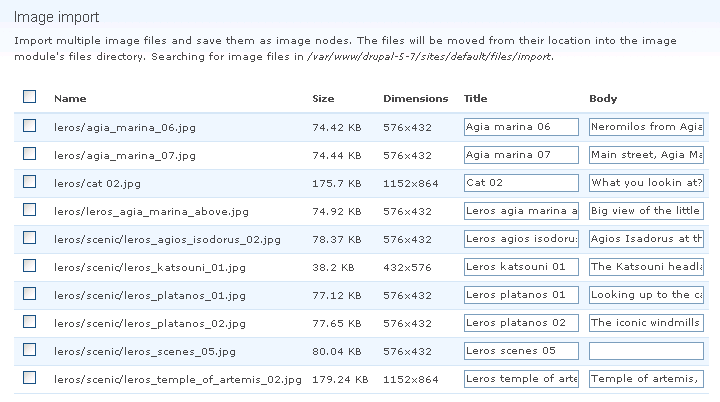Check leros_temple_of_artemis_02.jpg checkbox
Screen dimensions: 720x402
[29, 378]
